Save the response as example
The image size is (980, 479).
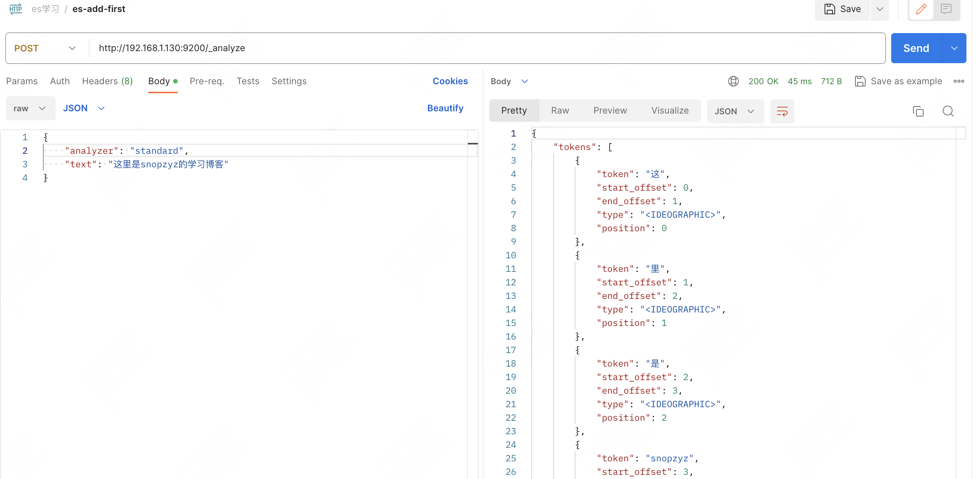point(898,81)
